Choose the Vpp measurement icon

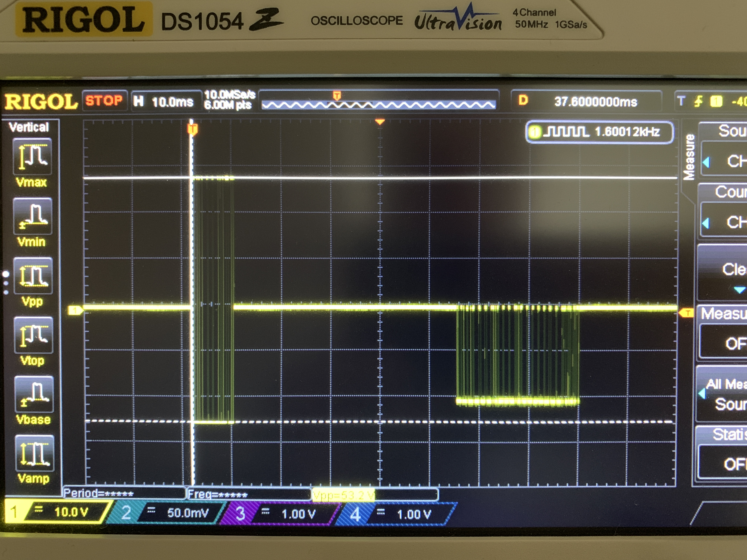point(33,276)
